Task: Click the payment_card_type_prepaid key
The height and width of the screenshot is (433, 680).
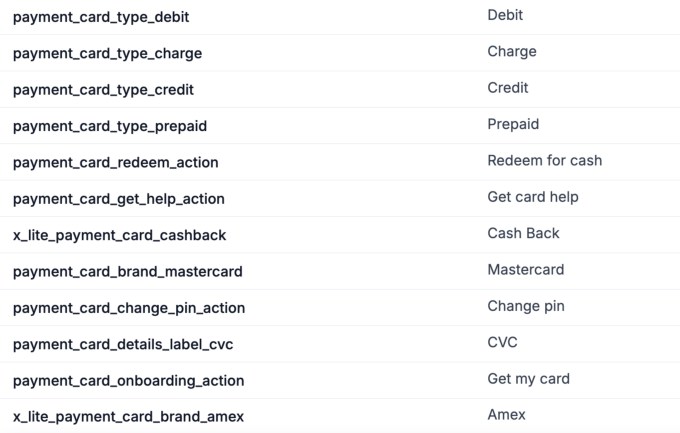Action: pos(110,126)
